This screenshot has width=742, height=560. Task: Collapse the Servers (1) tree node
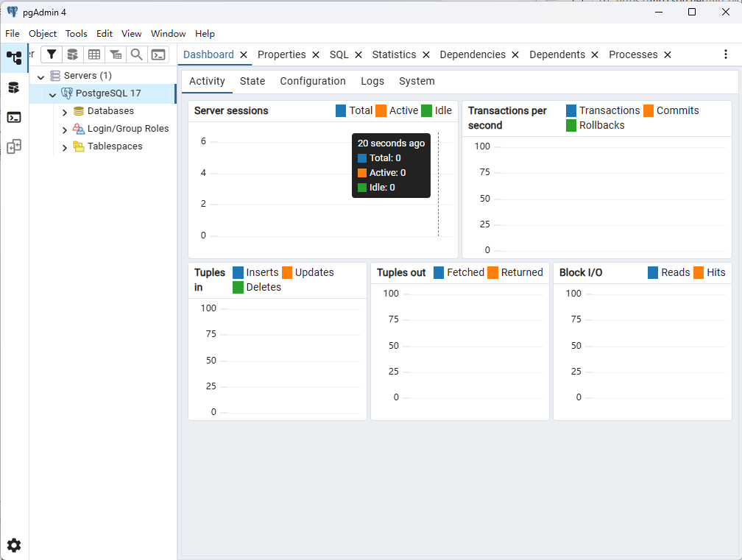(x=41, y=77)
